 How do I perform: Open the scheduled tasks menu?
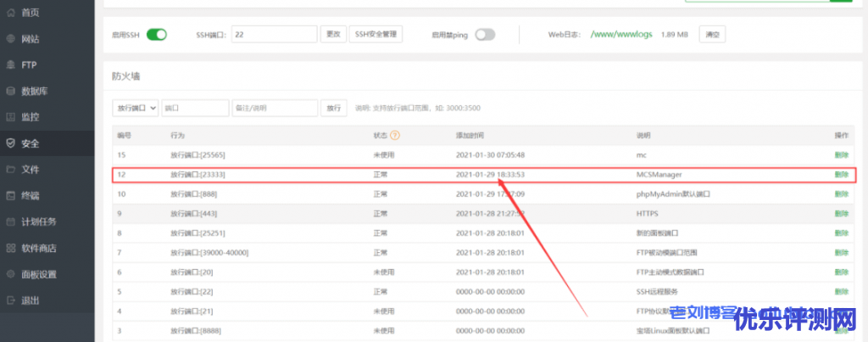[38, 221]
